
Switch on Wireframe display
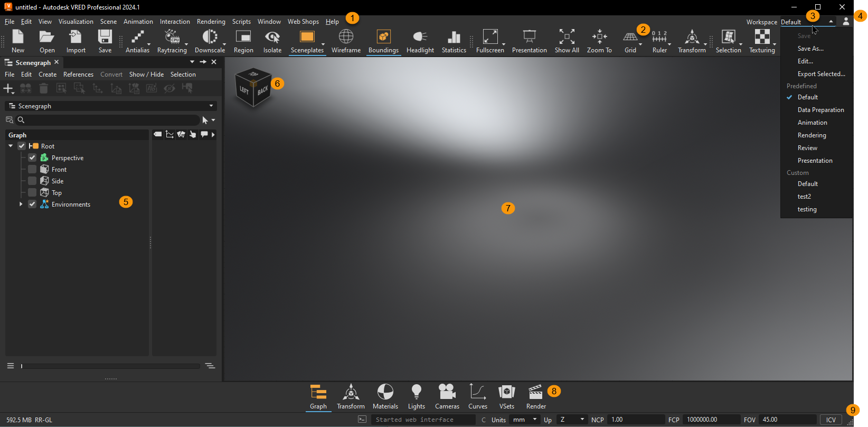[346, 41]
